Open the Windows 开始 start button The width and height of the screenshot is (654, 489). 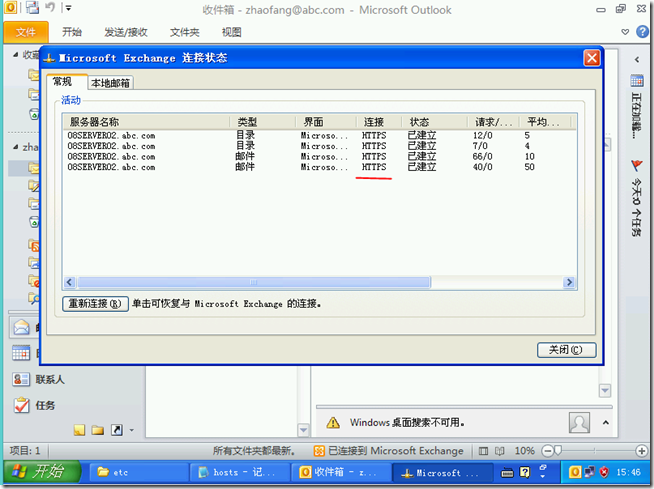click(x=42, y=472)
